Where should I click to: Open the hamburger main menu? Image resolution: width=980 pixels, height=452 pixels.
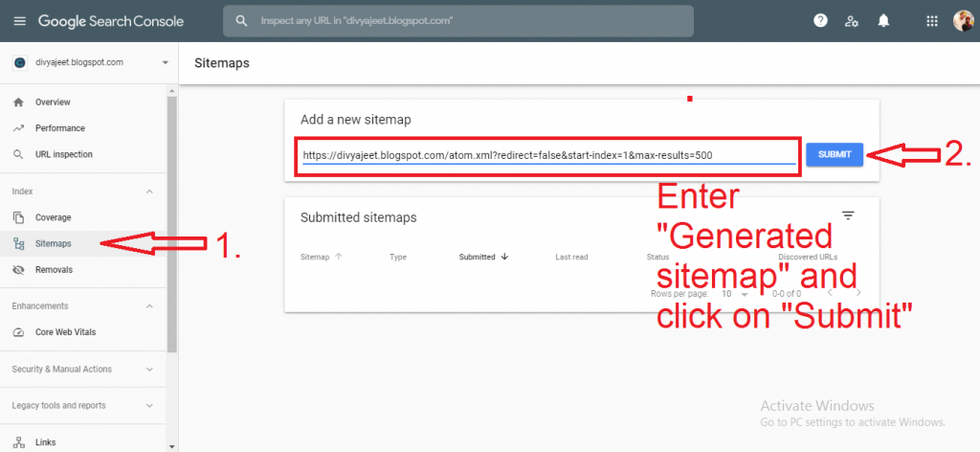pyautogui.click(x=20, y=21)
